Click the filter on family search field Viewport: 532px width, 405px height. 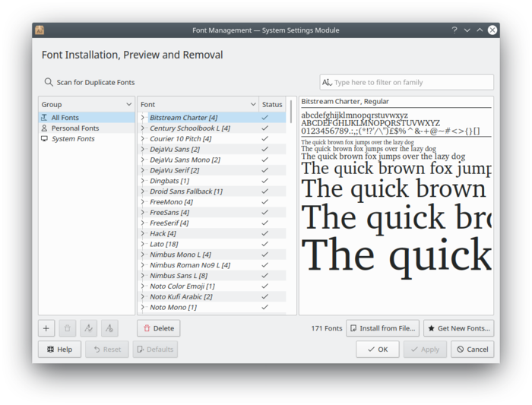pos(410,82)
